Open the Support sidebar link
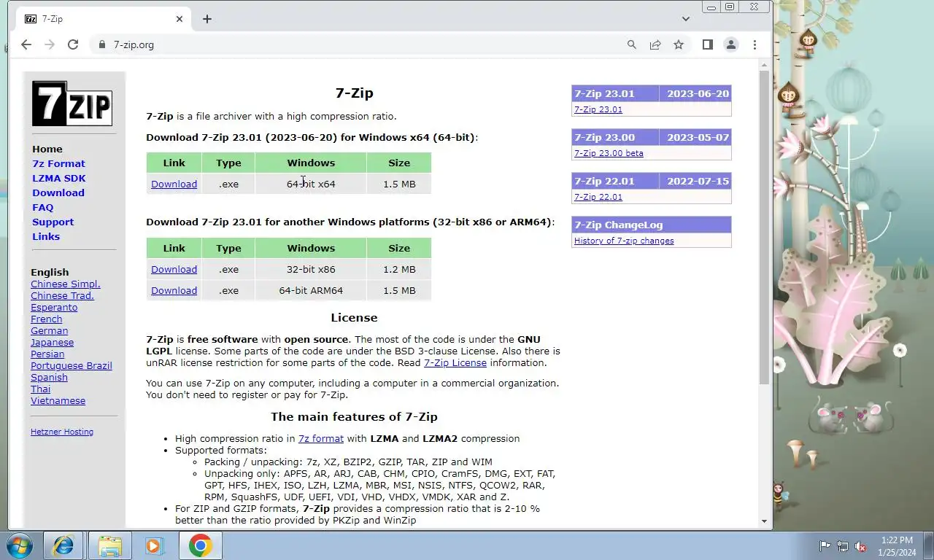 click(x=53, y=222)
